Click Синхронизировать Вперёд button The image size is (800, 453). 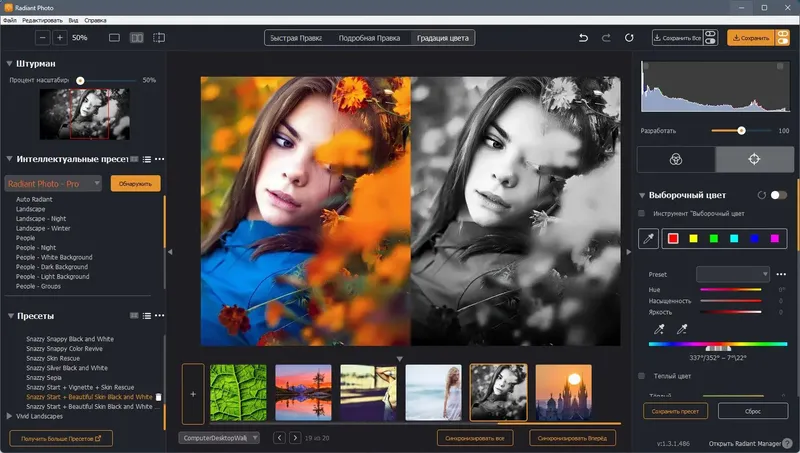pyautogui.click(x=572, y=438)
